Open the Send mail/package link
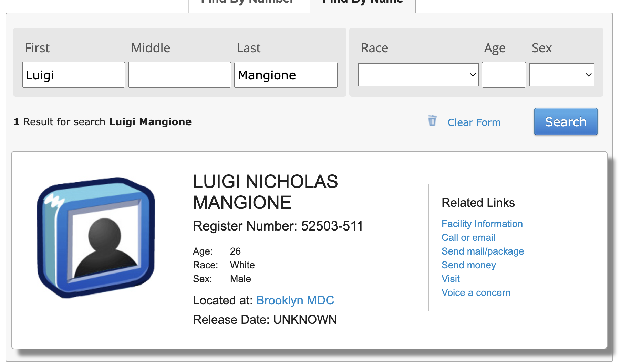The image size is (631, 364). [482, 251]
